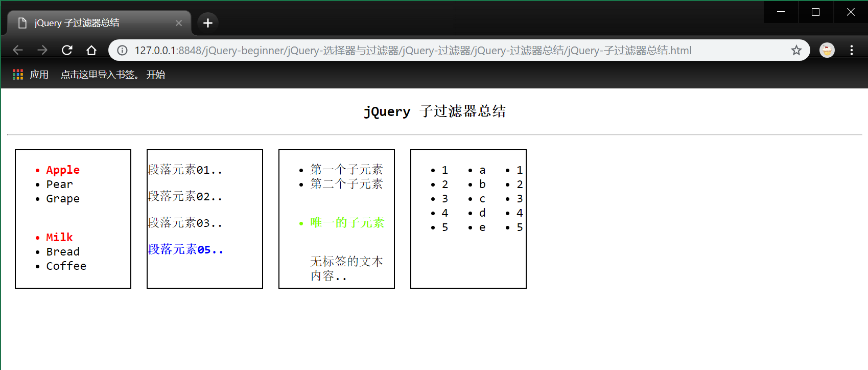
Task: Bookmark this page with the star icon
Action: pyautogui.click(x=796, y=50)
